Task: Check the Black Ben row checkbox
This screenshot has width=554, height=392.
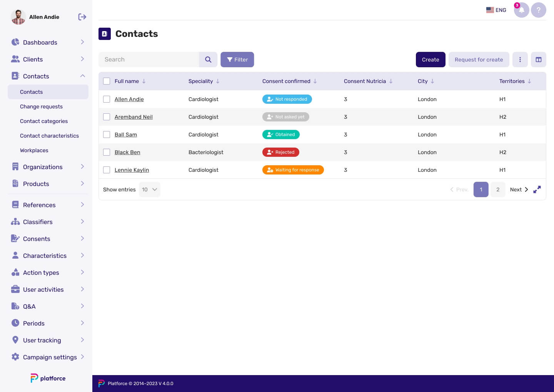Action: 107,152
